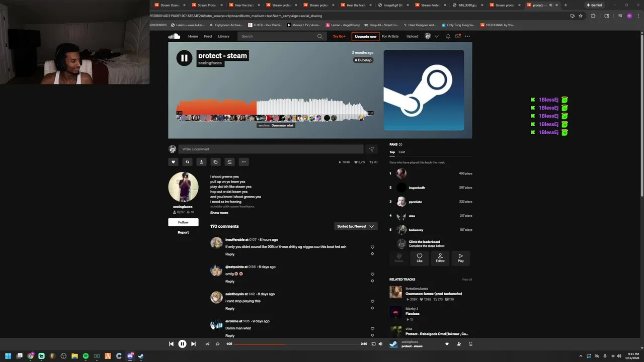Screen dimensions: 644x362
Task: Go to Home in SoundCloud nav
Action: [193, 36]
